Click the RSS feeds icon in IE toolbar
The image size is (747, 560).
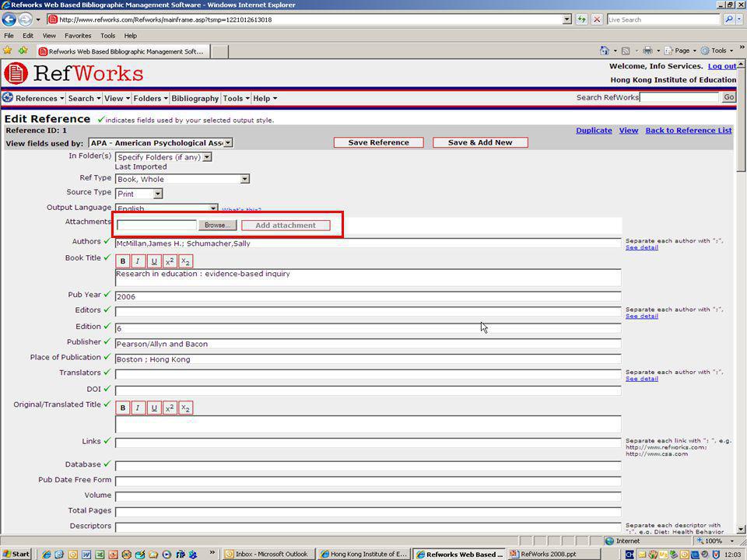tap(626, 51)
